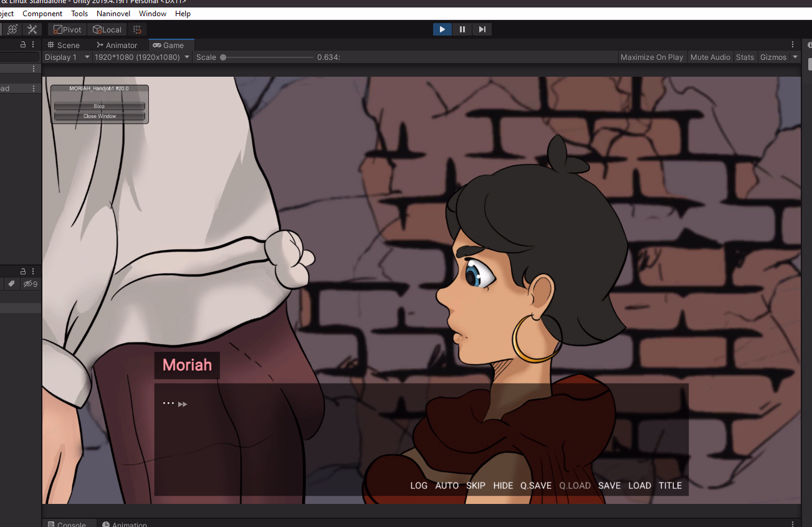This screenshot has width=812, height=527.
Task: Open the Naninovel menu
Action: 113,13
